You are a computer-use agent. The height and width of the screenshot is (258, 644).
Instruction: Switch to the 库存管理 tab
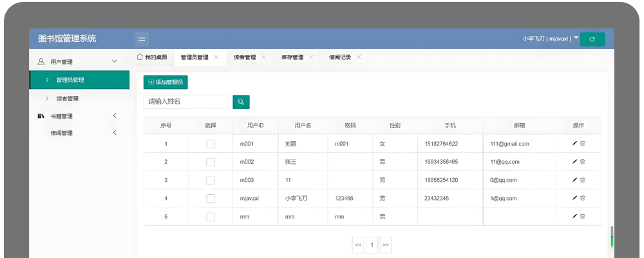pos(292,57)
